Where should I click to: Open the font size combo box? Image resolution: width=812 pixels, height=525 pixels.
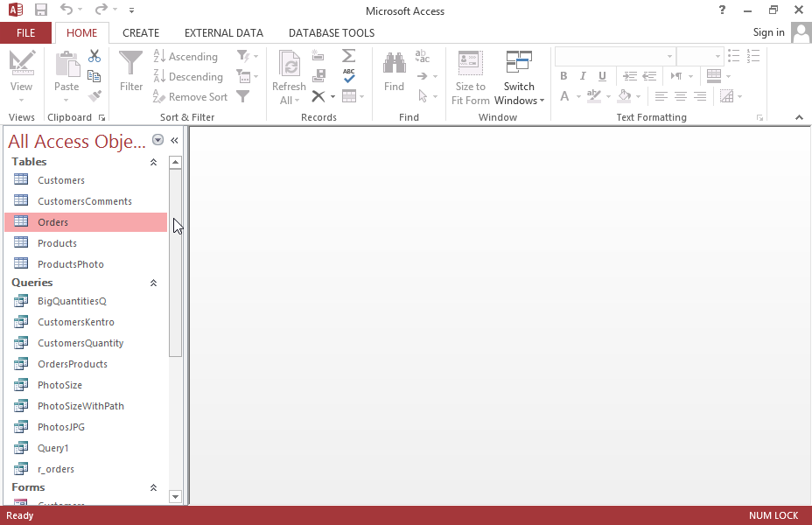coord(700,56)
